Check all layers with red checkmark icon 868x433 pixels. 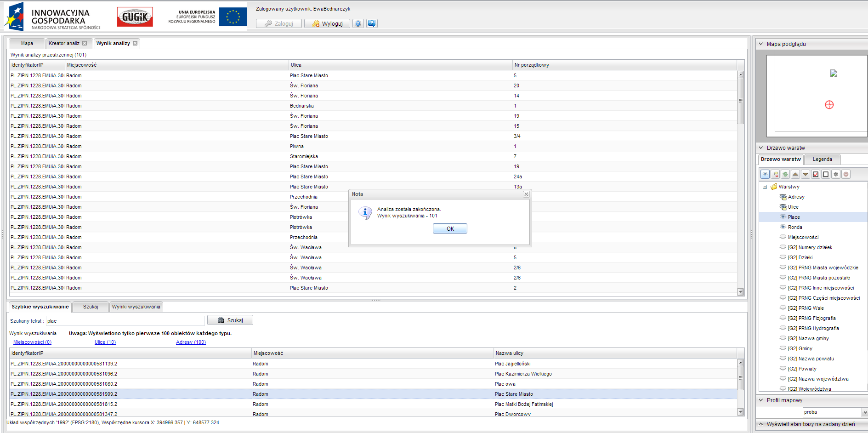pos(816,174)
